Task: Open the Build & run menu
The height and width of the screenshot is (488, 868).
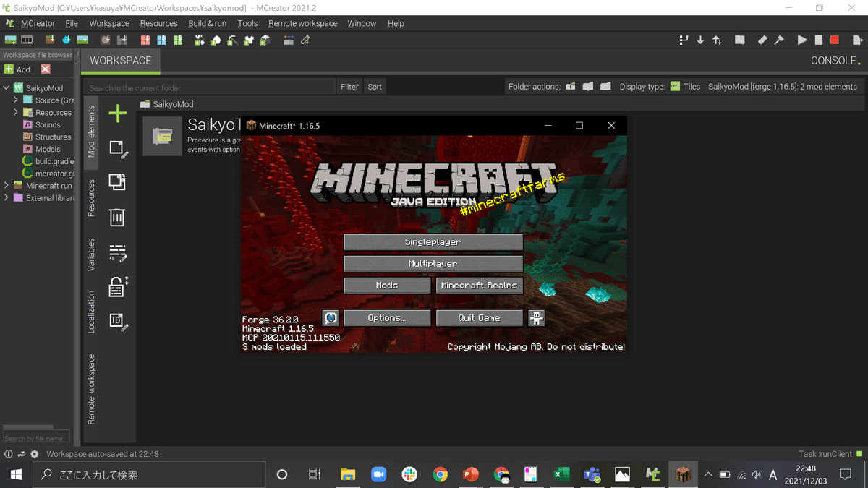Action: coord(207,23)
